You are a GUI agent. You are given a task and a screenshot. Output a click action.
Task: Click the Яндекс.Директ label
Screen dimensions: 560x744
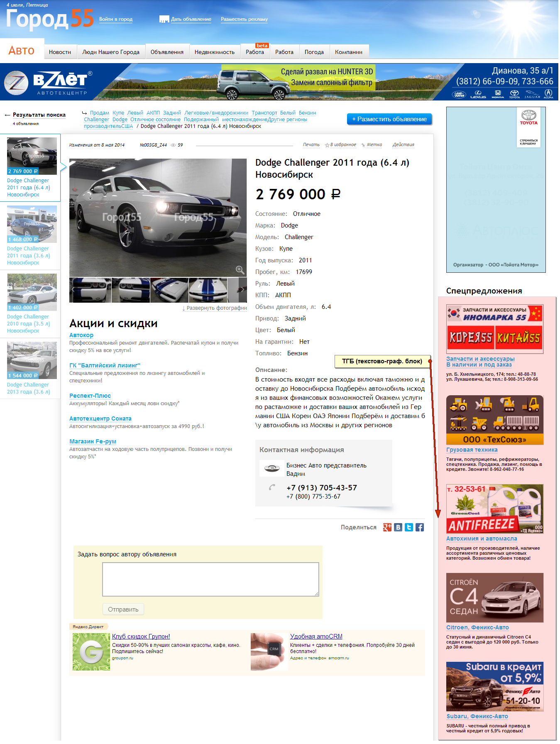[x=88, y=627]
